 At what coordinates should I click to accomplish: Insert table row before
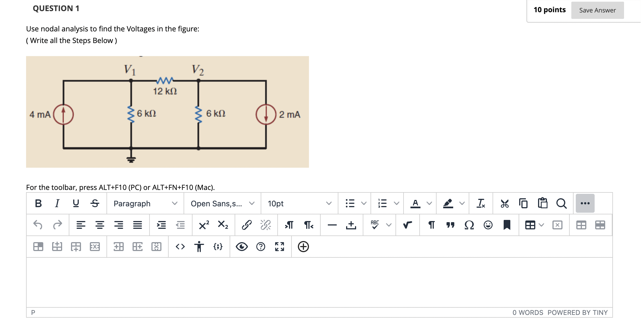point(57,246)
